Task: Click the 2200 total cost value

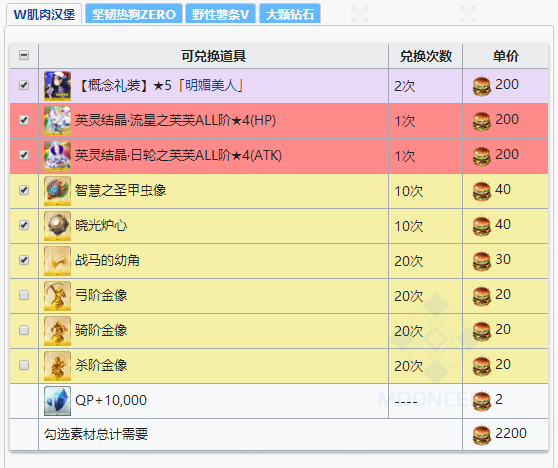Action: tap(511, 433)
